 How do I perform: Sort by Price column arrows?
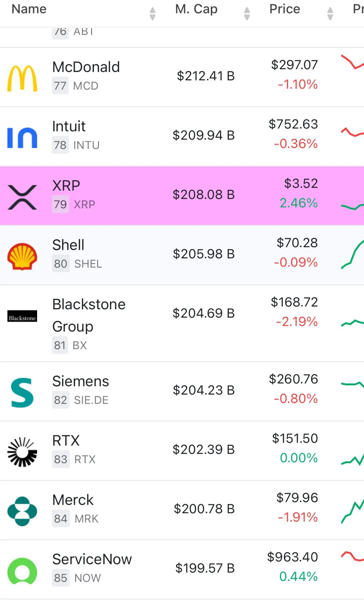point(330,14)
